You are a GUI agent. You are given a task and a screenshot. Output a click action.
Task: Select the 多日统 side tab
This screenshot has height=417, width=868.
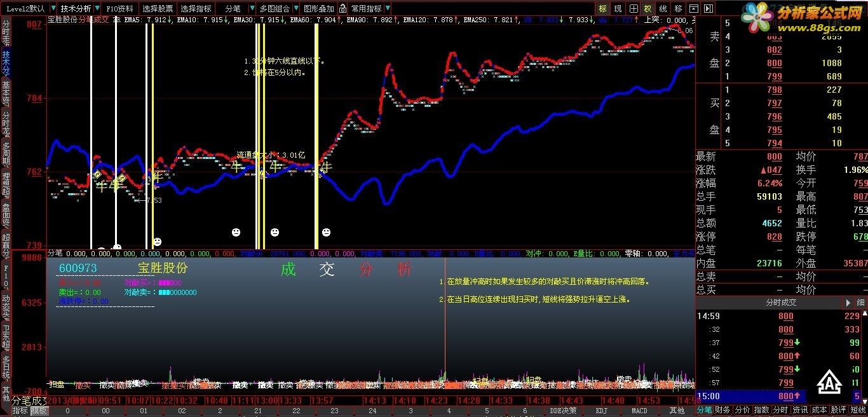pyautogui.click(x=6, y=366)
